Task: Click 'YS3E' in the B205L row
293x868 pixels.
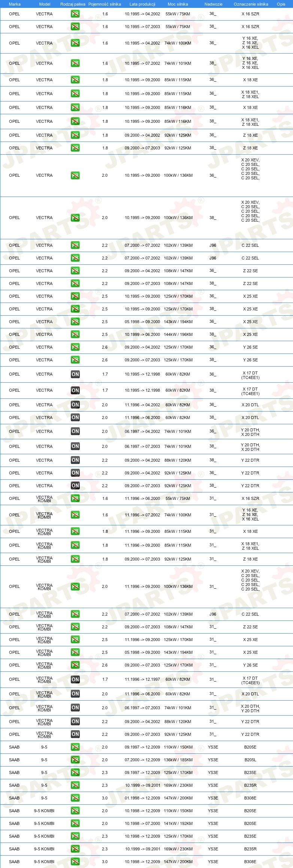Action: (213, 760)
